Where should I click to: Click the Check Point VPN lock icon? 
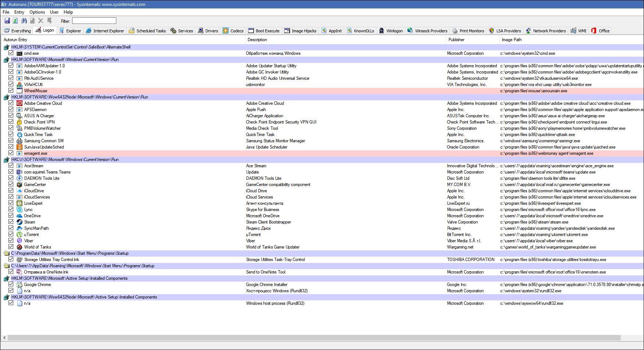coord(20,122)
